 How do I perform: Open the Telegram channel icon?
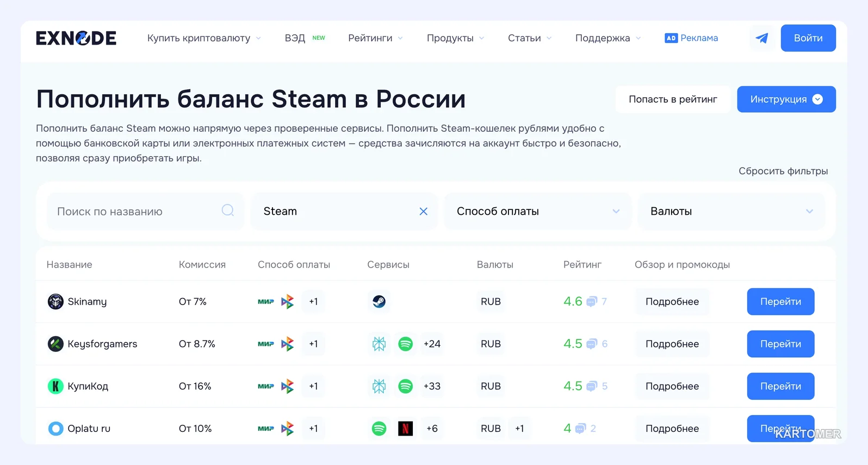pyautogui.click(x=762, y=38)
